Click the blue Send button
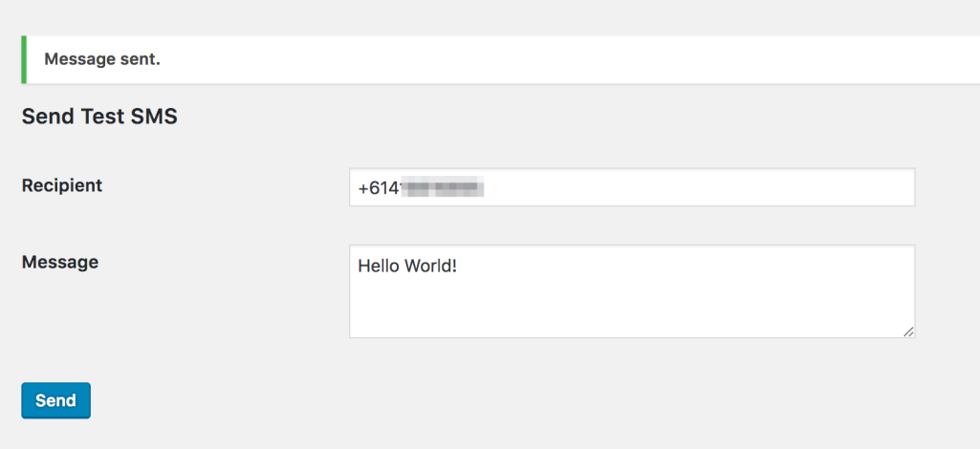The height and width of the screenshot is (449, 980). tap(55, 401)
